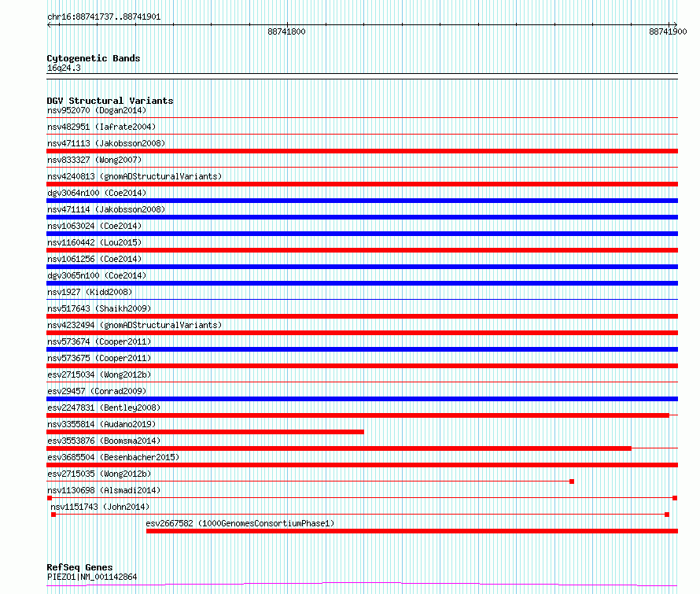Click the right red end marker of nsv1151743

coord(667,515)
